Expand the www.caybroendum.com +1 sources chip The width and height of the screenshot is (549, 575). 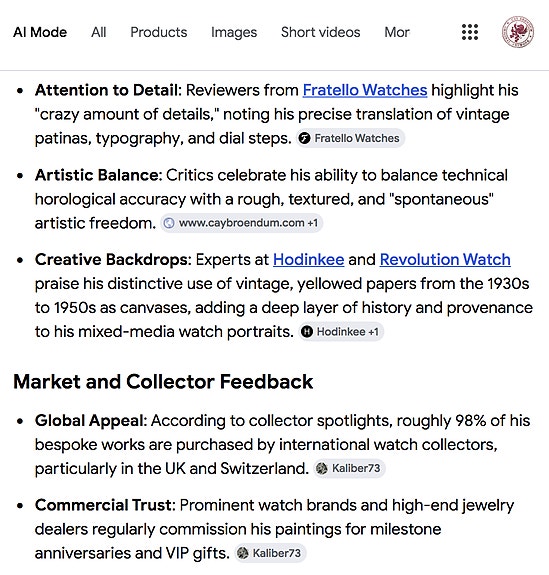tap(241, 223)
